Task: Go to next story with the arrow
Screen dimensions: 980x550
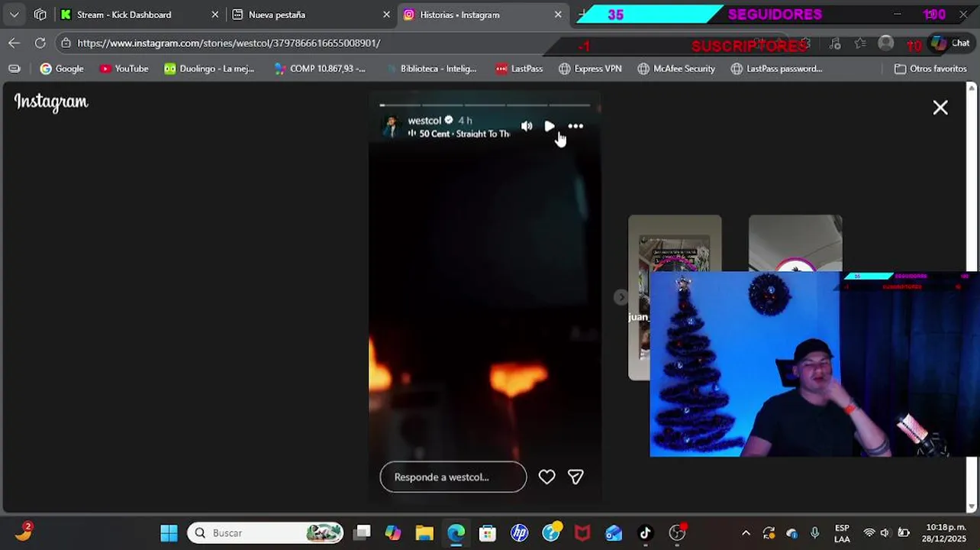Action: point(621,297)
